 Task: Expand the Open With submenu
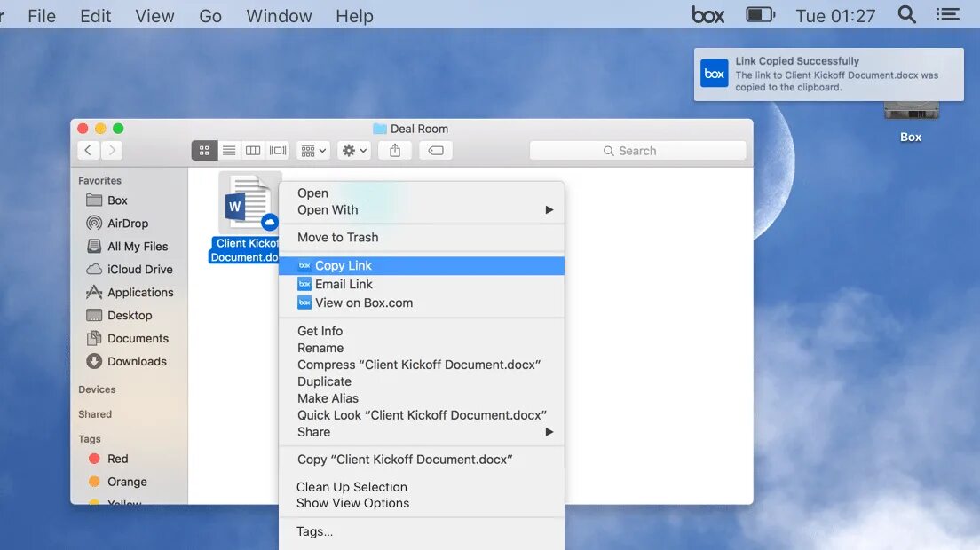[x=422, y=209]
